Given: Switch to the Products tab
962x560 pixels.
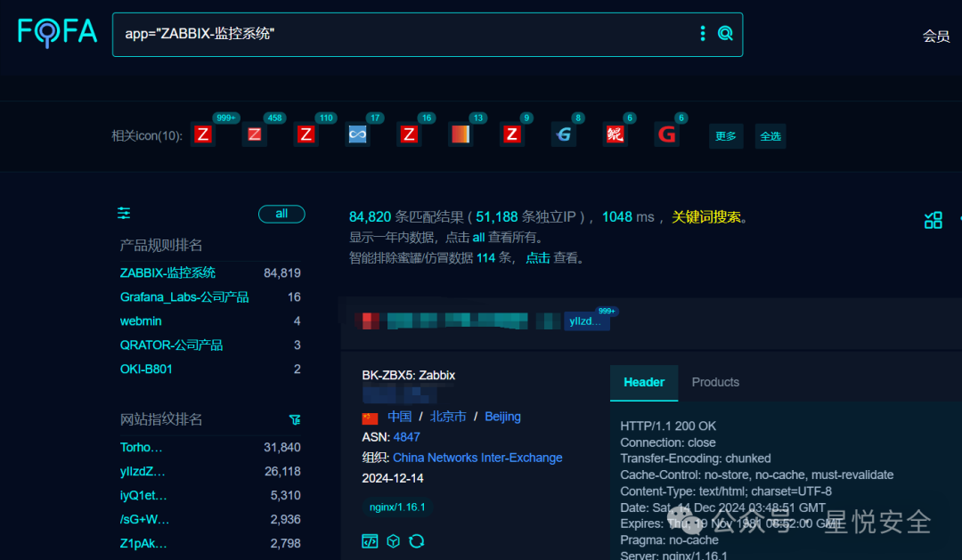Looking at the screenshot, I should click(x=715, y=383).
